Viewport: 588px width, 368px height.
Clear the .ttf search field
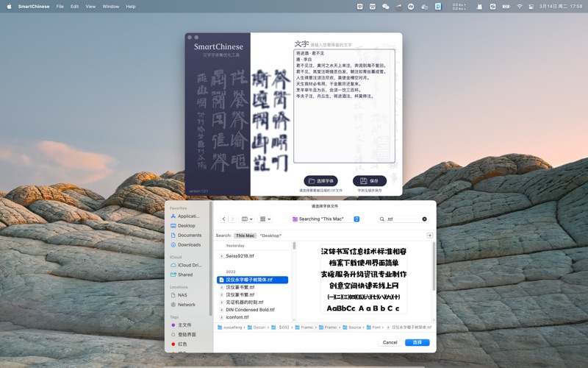click(424, 219)
